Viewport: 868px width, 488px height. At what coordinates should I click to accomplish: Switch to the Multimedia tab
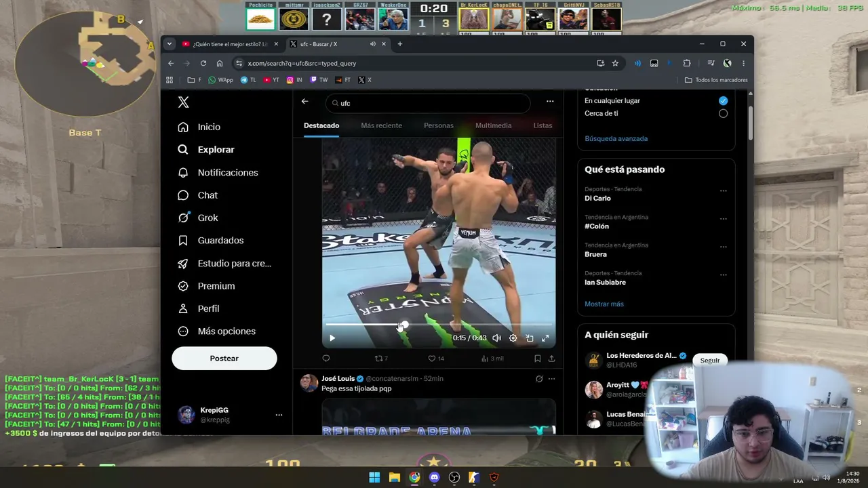494,125
